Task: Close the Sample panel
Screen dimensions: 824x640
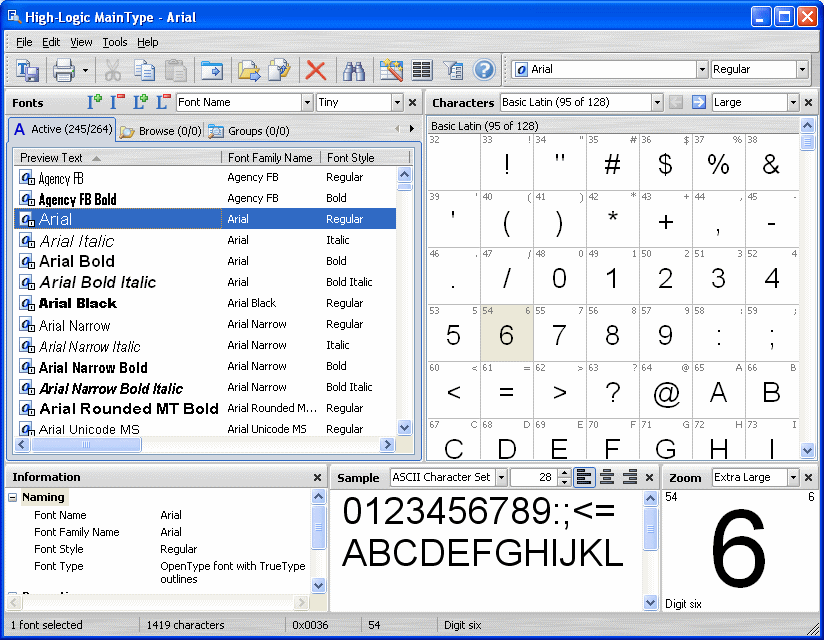Action: pyautogui.click(x=650, y=477)
